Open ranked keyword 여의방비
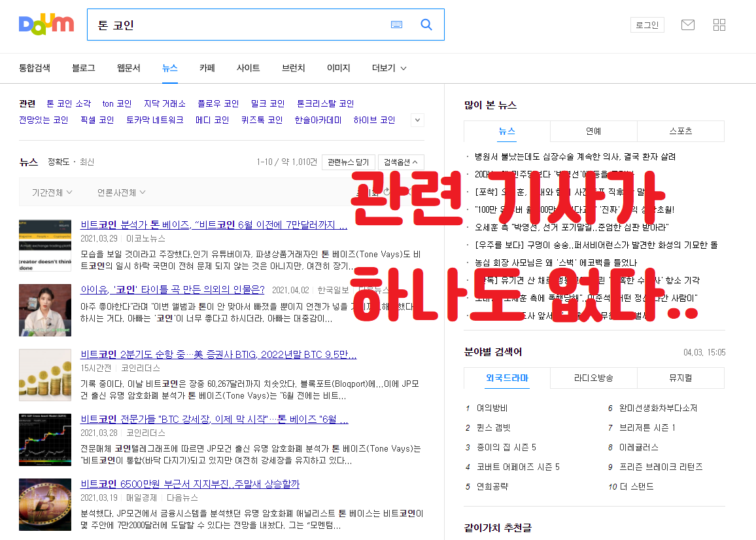 point(492,408)
